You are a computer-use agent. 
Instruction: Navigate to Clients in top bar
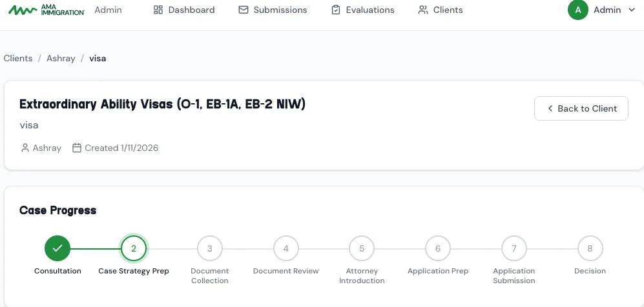441,10
